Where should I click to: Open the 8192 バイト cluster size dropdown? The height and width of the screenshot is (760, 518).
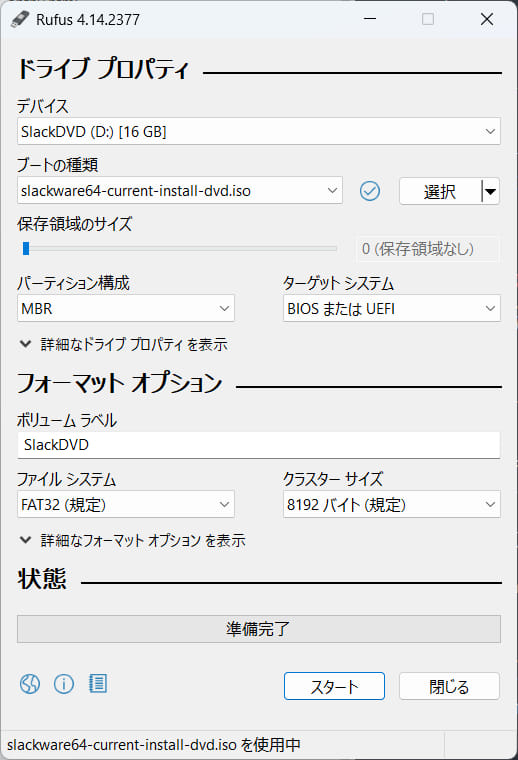point(392,505)
